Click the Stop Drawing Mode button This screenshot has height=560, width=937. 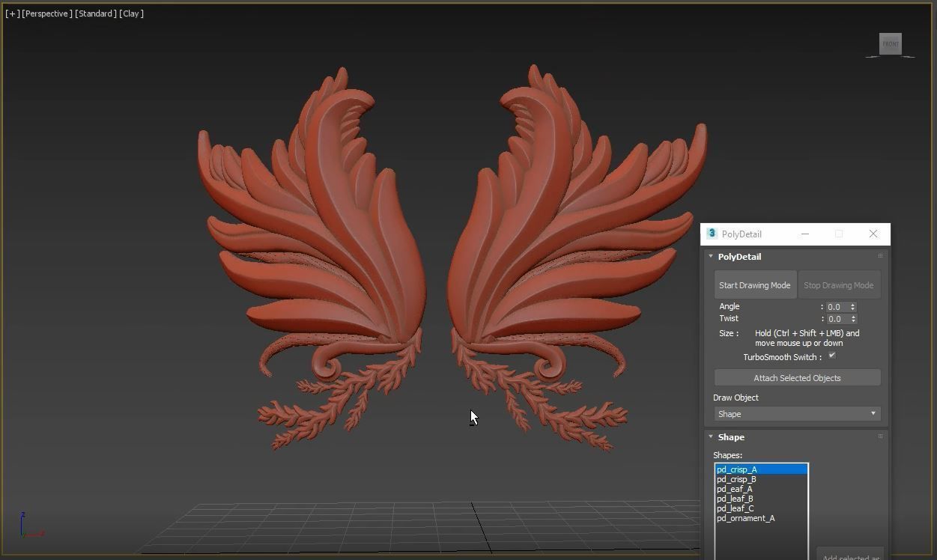pyautogui.click(x=839, y=285)
